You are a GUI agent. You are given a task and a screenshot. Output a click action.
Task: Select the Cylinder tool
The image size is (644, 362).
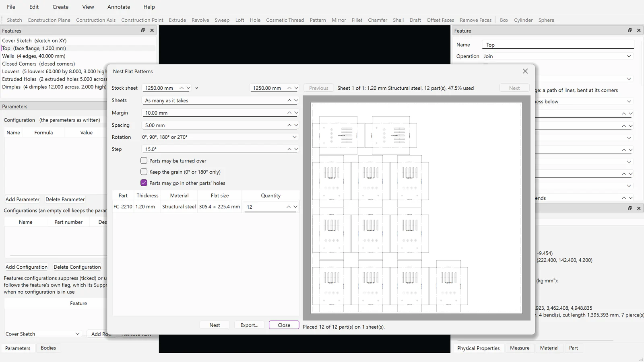(523, 20)
